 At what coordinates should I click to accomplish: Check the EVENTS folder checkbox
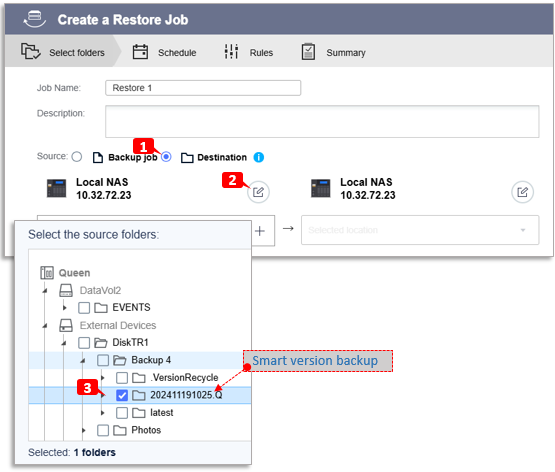84,308
